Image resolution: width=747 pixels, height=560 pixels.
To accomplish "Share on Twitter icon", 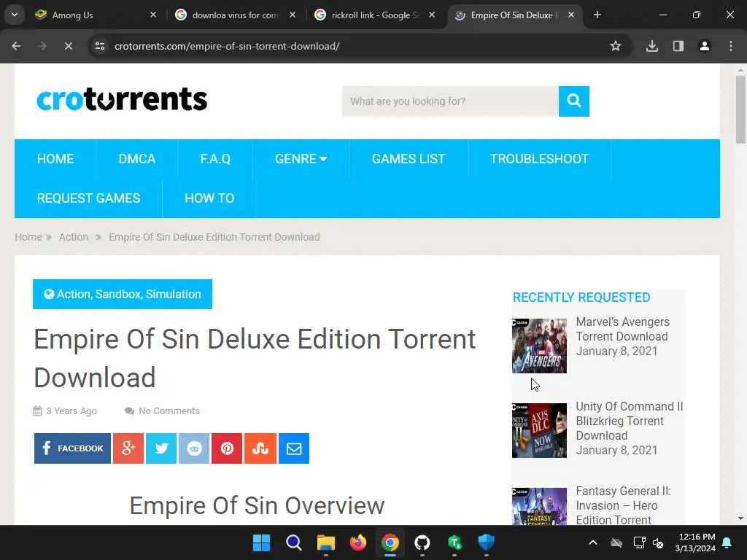I will pos(161,448).
